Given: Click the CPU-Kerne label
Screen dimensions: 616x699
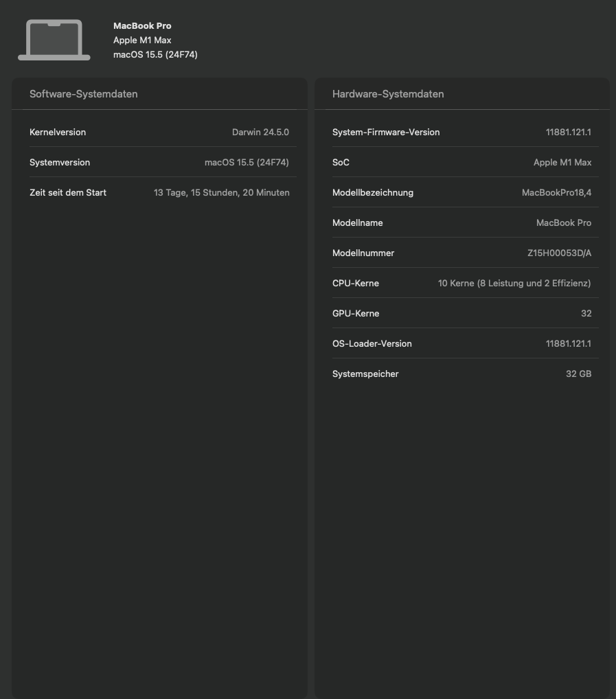Looking at the screenshot, I should tap(356, 284).
